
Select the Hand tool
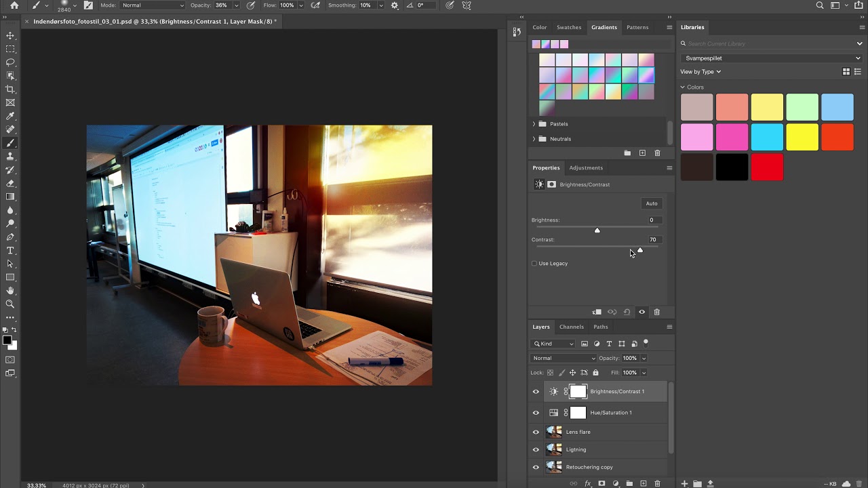[x=10, y=291]
